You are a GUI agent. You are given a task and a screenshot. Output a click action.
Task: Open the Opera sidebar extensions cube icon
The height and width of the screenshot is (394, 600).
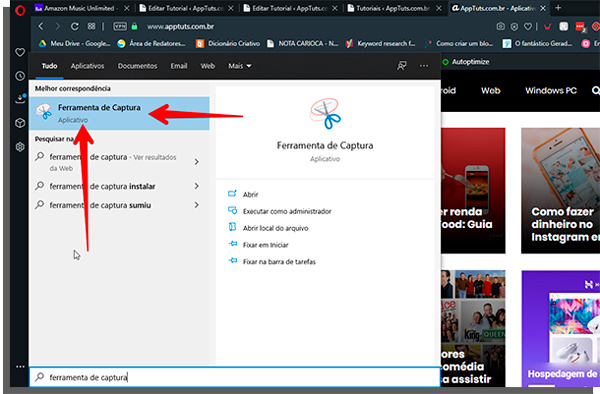point(20,123)
